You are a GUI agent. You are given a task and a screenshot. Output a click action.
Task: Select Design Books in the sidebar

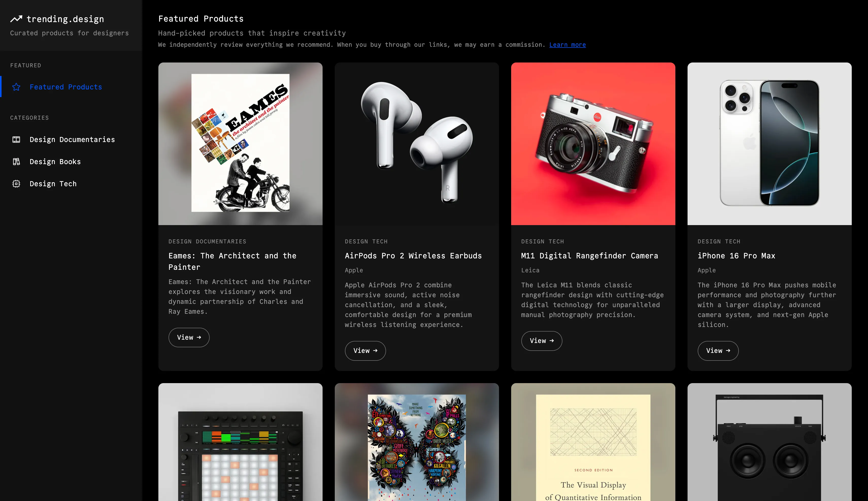tap(55, 162)
